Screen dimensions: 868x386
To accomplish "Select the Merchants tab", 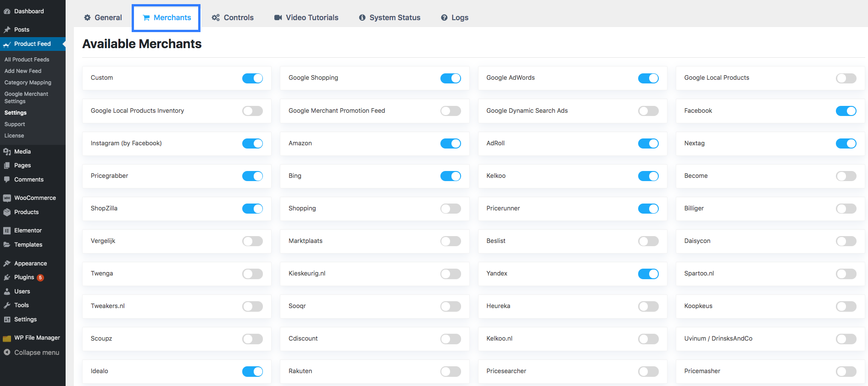I will [x=166, y=18].
